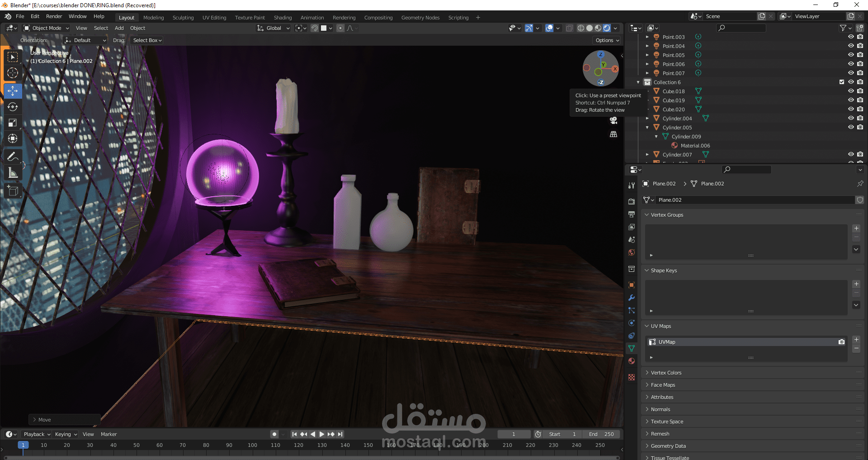This screenshot has width=868, height=460.
Task: Toggle the pin on properties editor
Action: pos(860,184)
